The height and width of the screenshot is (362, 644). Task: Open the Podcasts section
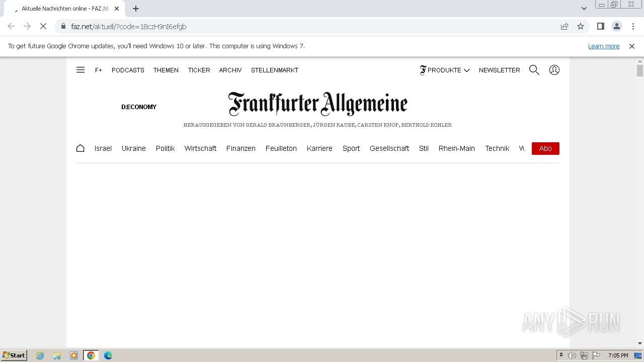point(128,70)
